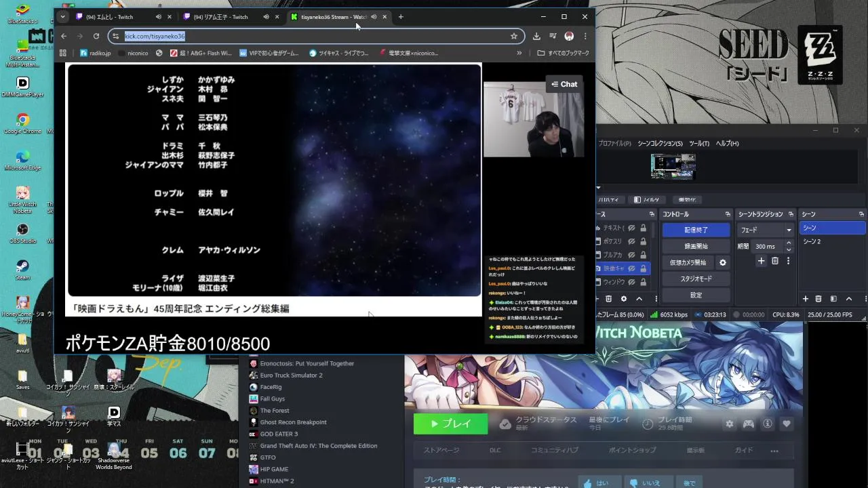Open the niconico bookmark
The height and width of the screenshot is (488, 868).
point(133,53)
